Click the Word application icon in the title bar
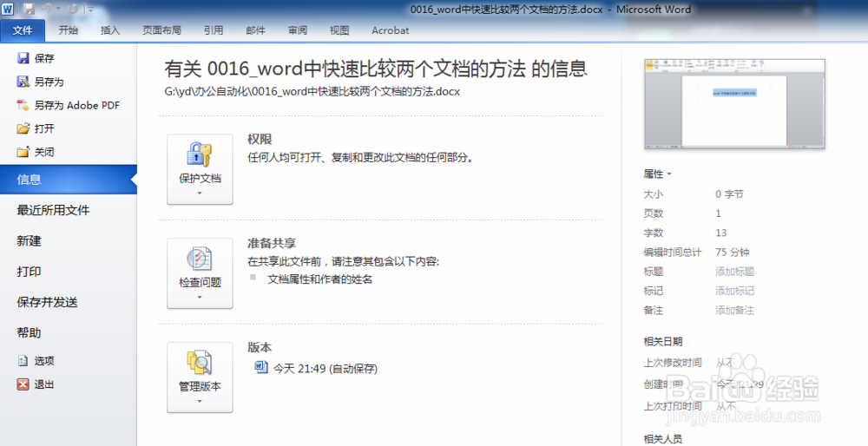 click(8, 9)
